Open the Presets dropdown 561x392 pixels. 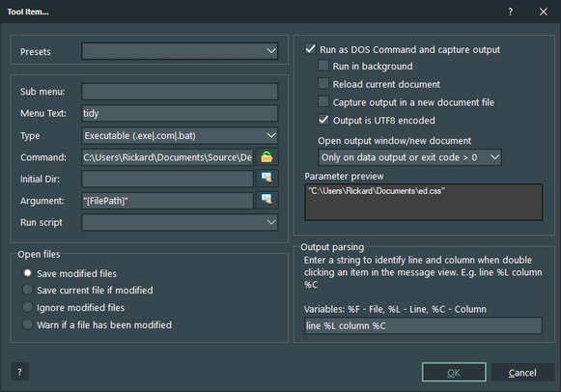tap(180, 51)
